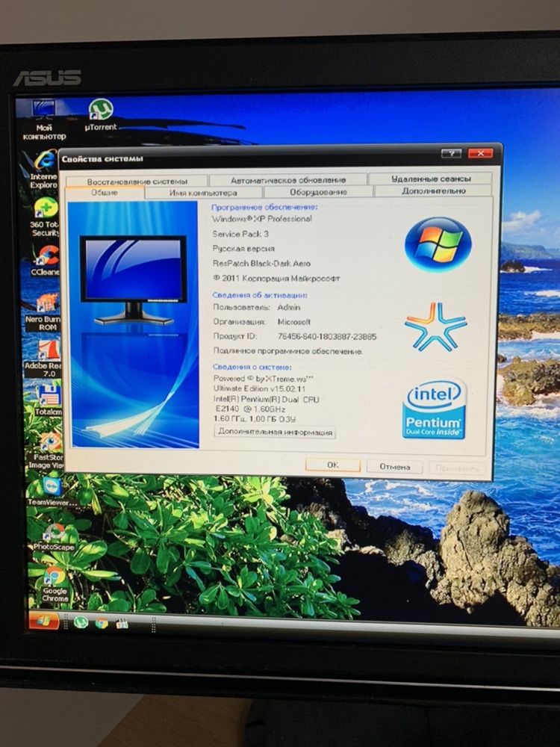Click the genuine software star logo
The height and width of the screenshot is (747, 560).
435,326
